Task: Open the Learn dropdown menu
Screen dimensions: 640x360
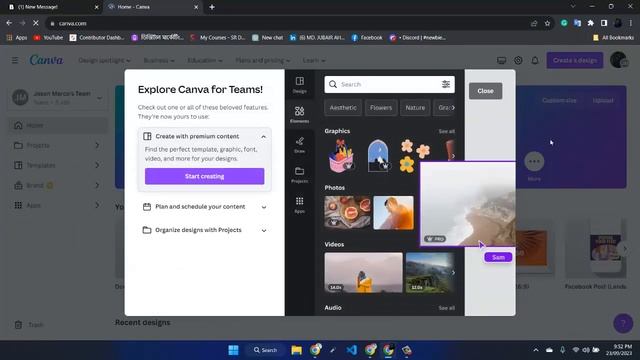Action: [x=314, y=60]
